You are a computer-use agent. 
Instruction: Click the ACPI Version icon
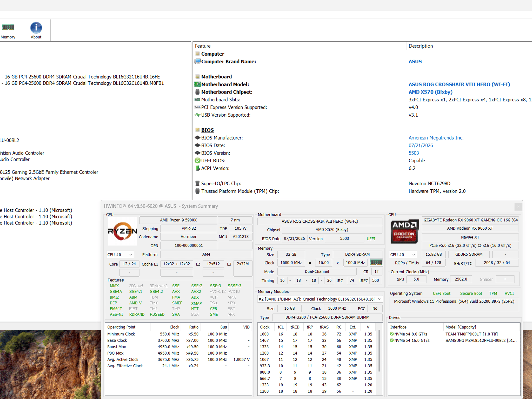click(x=197, y=168)
